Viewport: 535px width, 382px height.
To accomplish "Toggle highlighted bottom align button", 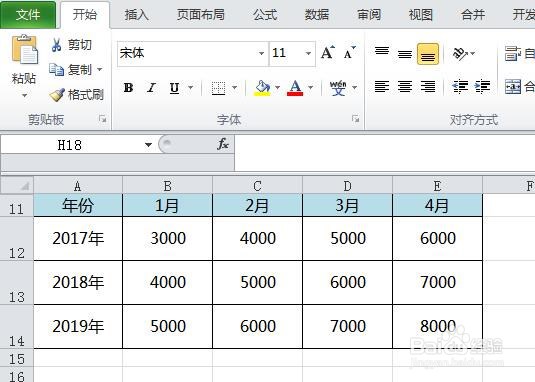I will [428, 54].
